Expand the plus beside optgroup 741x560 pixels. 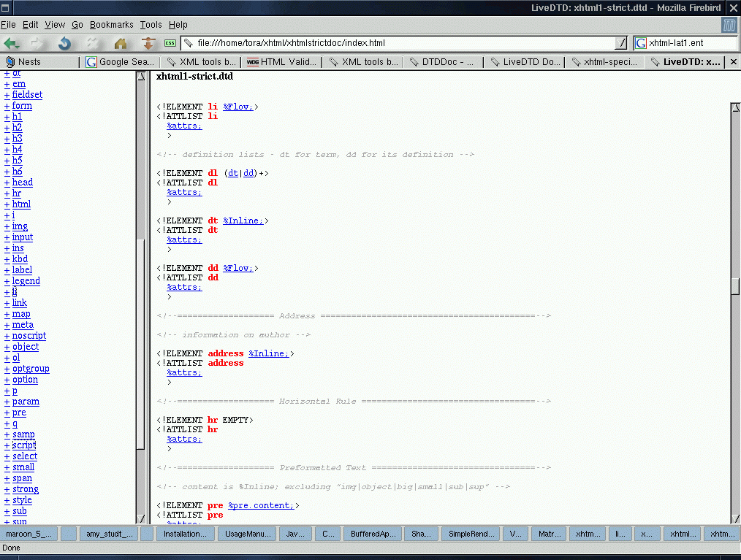[x=7, y=369]
